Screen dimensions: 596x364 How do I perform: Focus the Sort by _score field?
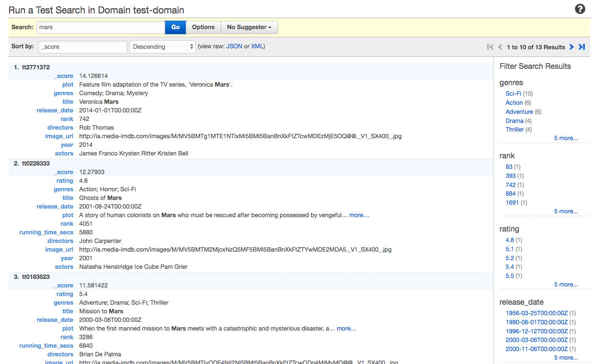[83, 47]
